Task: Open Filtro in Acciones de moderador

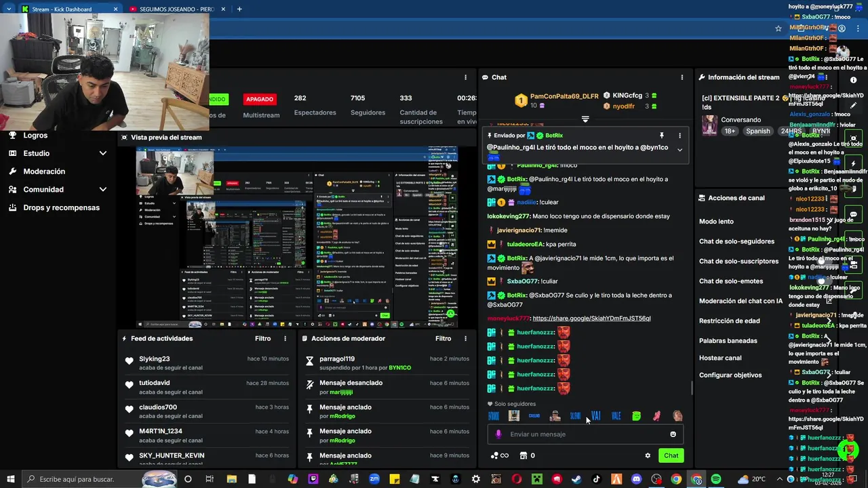Action: pyautogui.click(x=443, y=338)
